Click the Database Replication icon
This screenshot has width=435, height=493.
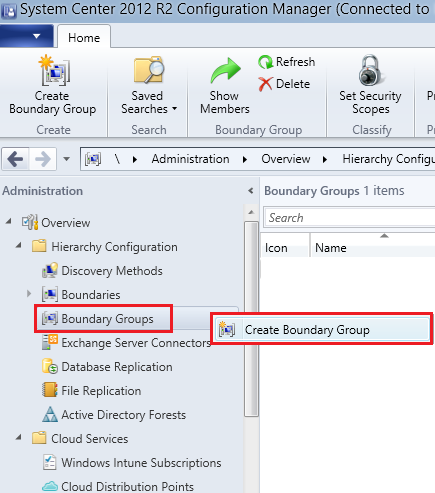(50, 366)
